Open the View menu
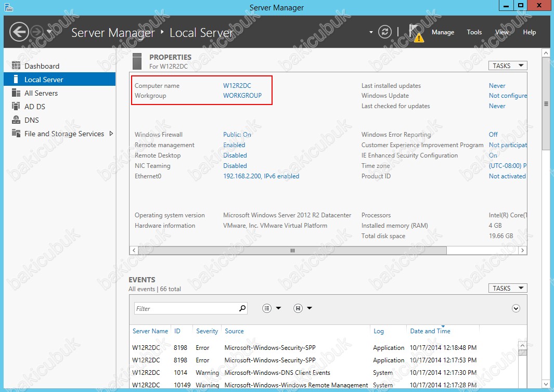 coord(501,32)
